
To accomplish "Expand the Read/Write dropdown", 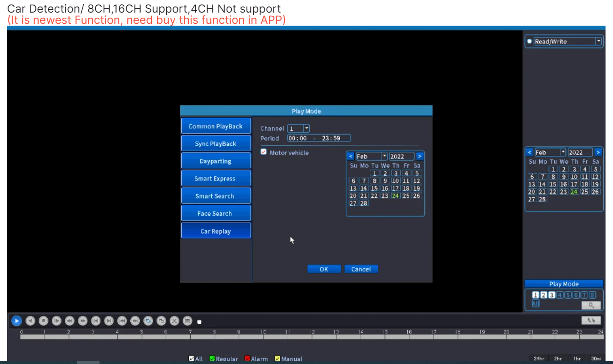I will [x=598, y=42].
